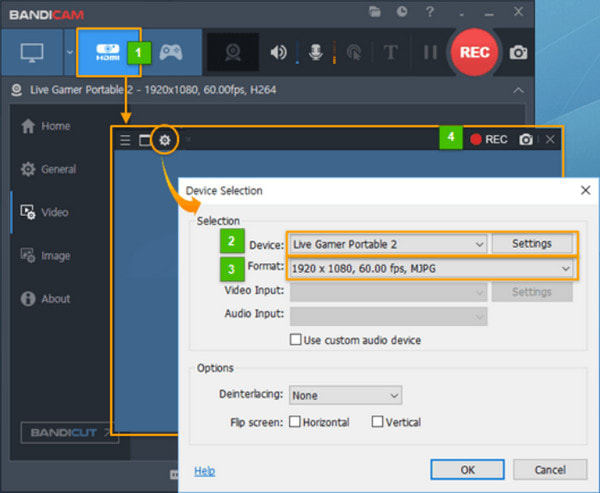
Task: Select Screen Recording mode monitor icon
Action: (32, 52)
